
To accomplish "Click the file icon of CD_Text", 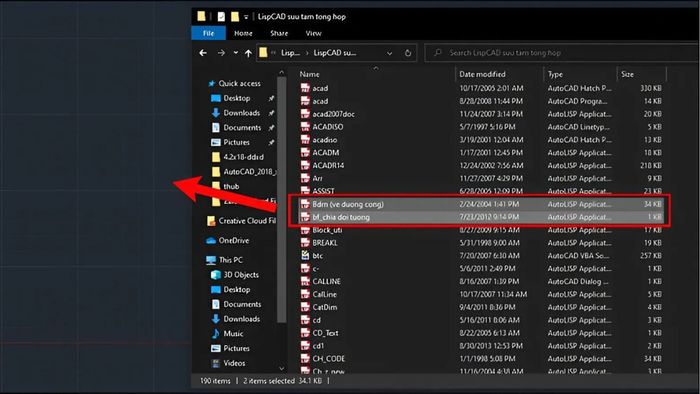I will (305, 333).
